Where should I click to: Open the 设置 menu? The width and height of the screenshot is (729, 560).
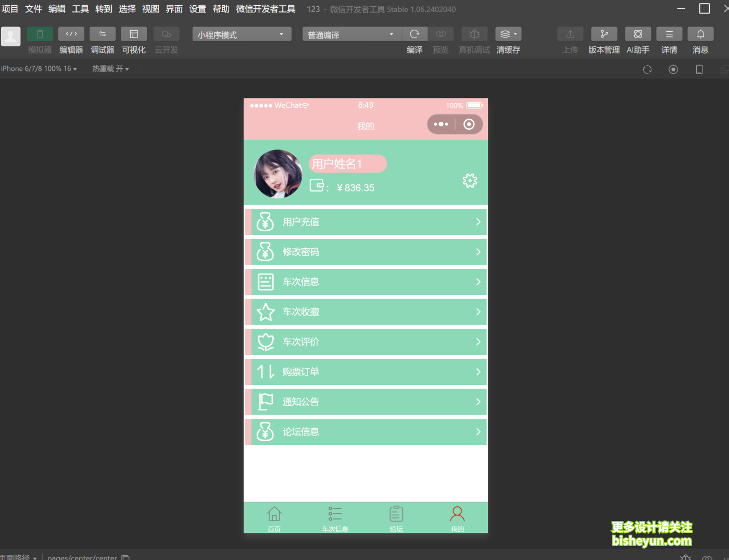pyautogui.click(x=197, y=9)
